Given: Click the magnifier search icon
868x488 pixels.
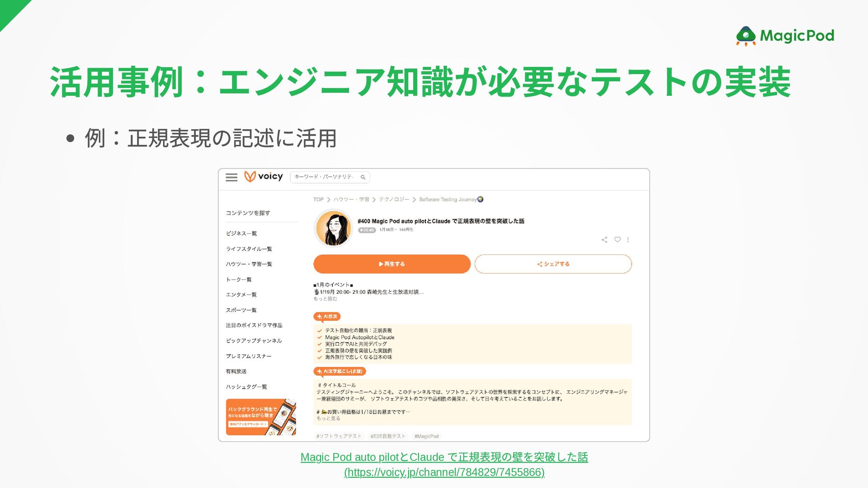Looking at the screenshot, I should (363, 177).
